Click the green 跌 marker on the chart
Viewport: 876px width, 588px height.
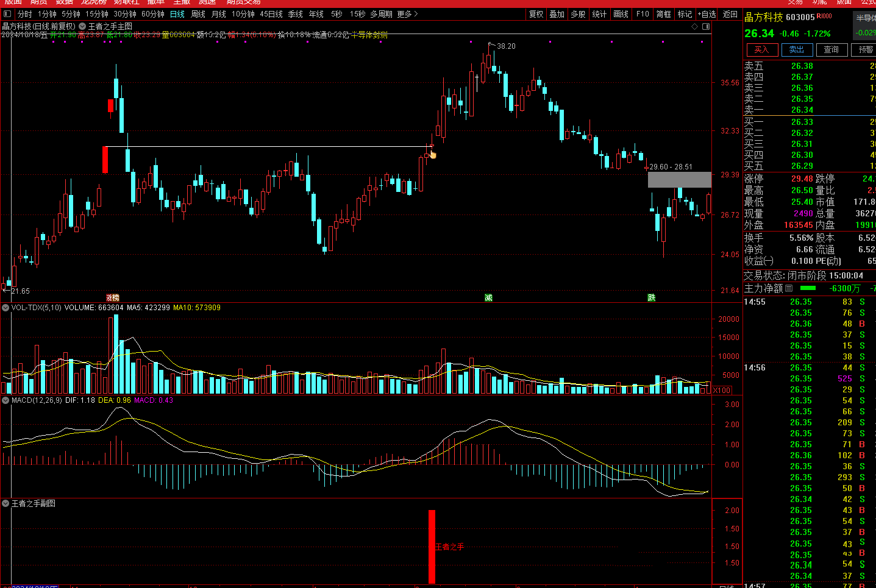652,298
